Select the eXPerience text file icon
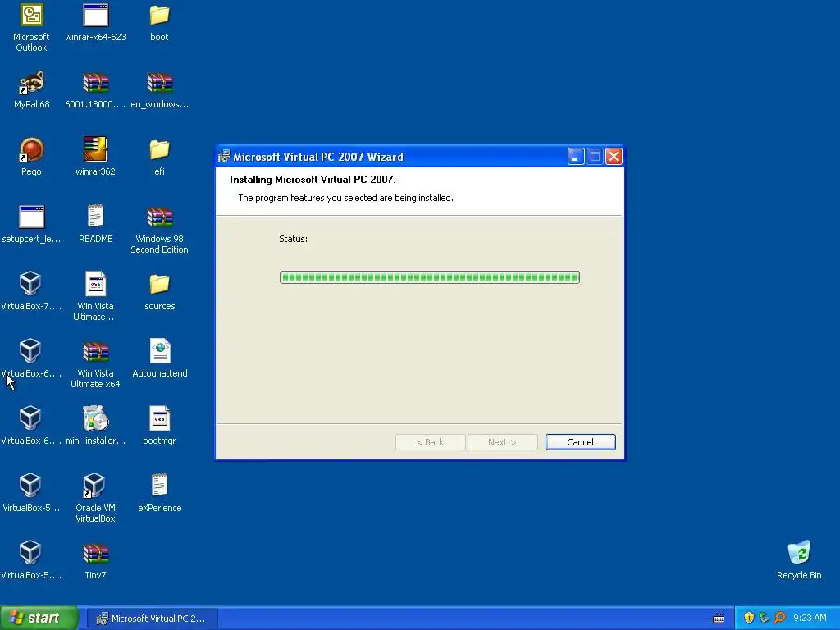Image resolution: width=840 pixels, height=630 pixels. (160, 486)
